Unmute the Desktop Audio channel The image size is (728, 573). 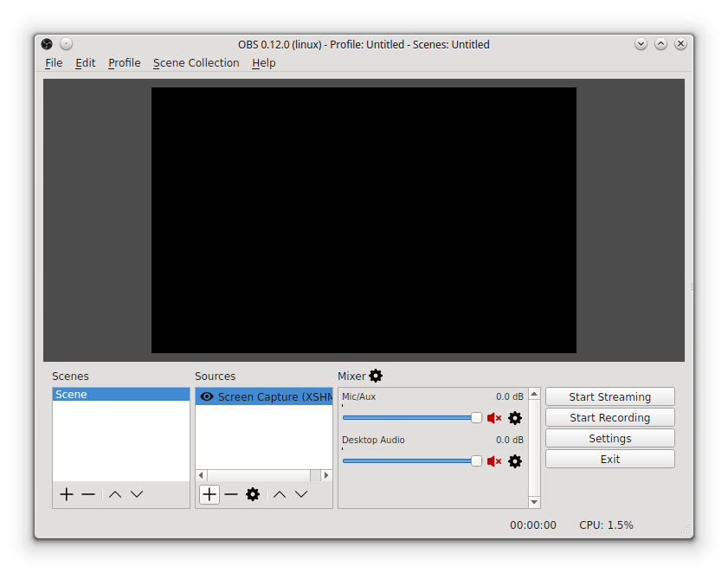(494, 461)
